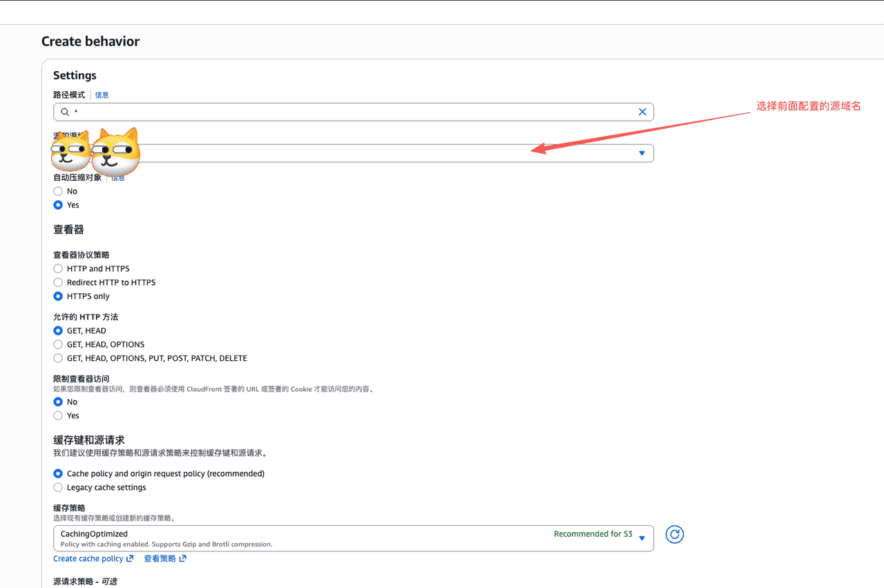Open the dropdown arrow near Recommended for S3
884x588 pixels.
click(x=642, y=538)
